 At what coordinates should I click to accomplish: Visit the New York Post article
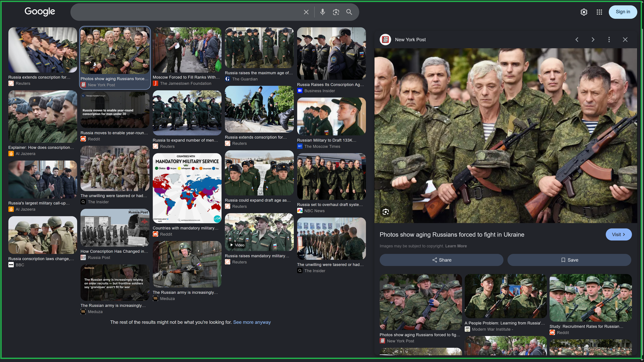coord(619,234)
